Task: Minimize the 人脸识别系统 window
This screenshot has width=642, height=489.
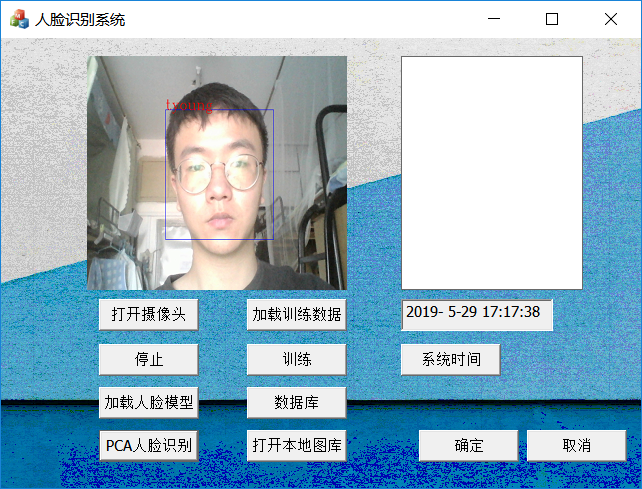Action: coord(494,19)
